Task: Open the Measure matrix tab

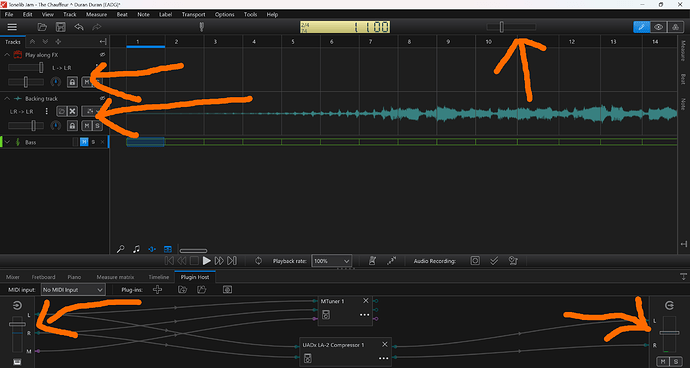Action: point(115,277)
